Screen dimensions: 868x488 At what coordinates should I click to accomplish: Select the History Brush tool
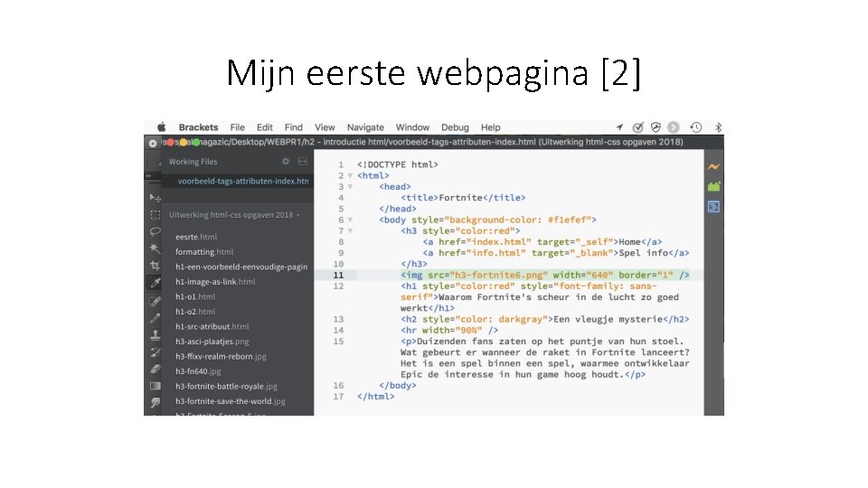155,352
